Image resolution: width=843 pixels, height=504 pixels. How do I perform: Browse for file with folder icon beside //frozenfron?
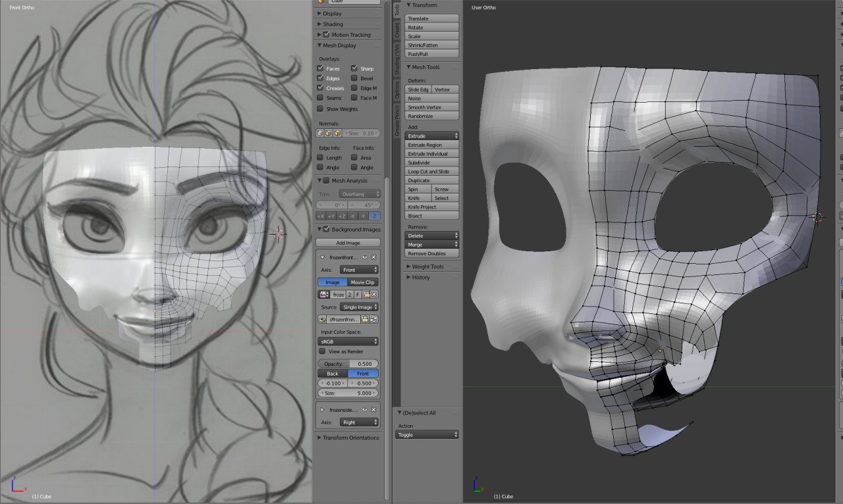365,319
